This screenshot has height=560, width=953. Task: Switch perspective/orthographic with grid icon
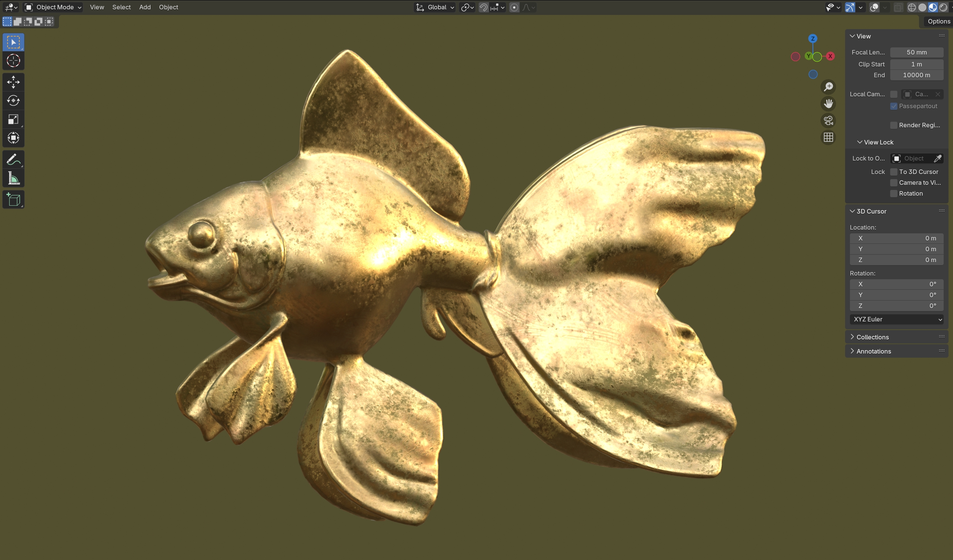[828, 137]
